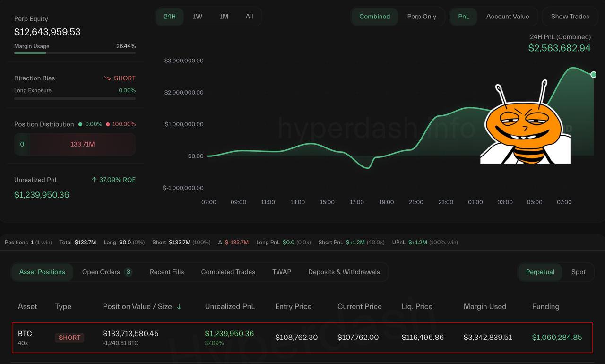605x364 pixels.
Task: Select the 1W time range
Action: pos(198,17)
